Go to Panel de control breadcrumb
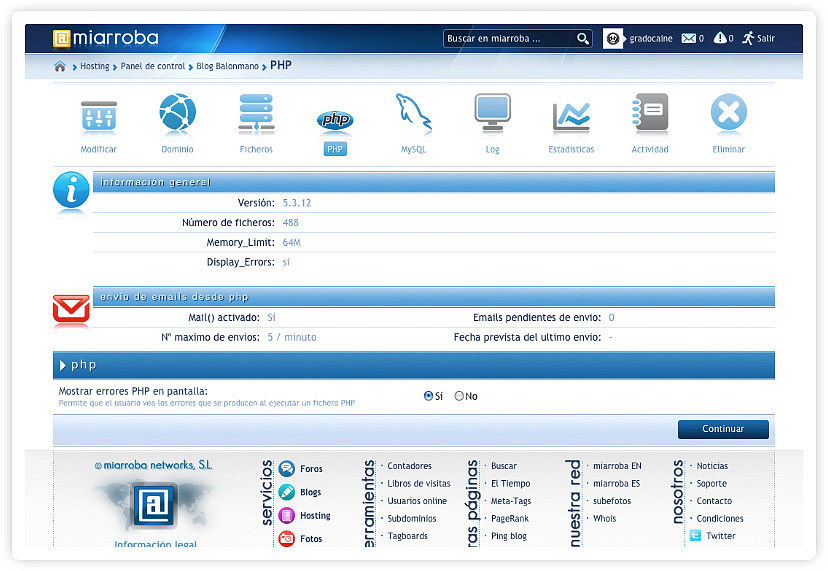 pyautogui.click(x=153, y=67)
